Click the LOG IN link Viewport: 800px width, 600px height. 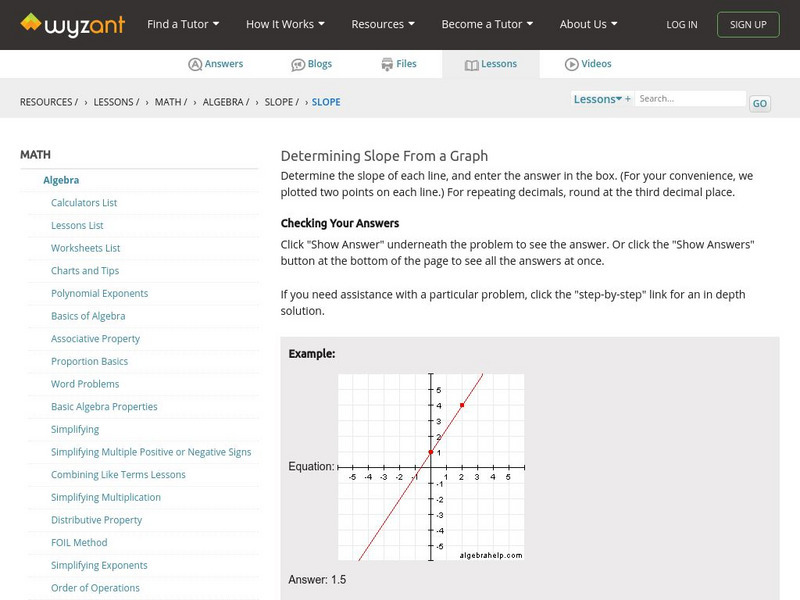[x=681, y=24]
